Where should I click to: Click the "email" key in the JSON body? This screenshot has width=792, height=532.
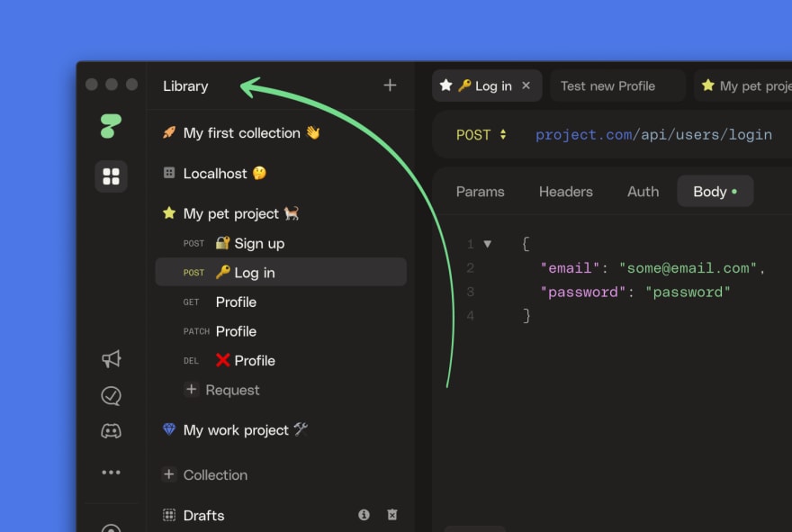pyautogui.click(x=571, y=267)
